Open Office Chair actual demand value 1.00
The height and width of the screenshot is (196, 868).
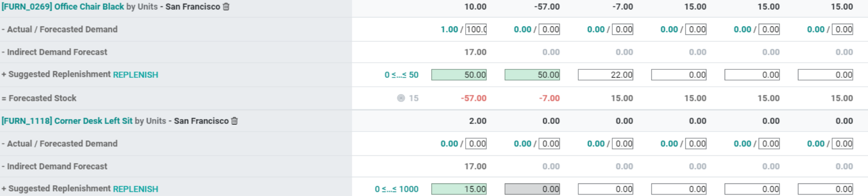[449, 30]
